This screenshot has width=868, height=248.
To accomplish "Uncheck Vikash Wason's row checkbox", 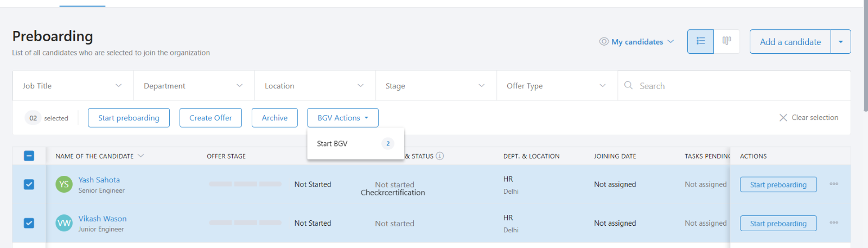I will point(29,223).
